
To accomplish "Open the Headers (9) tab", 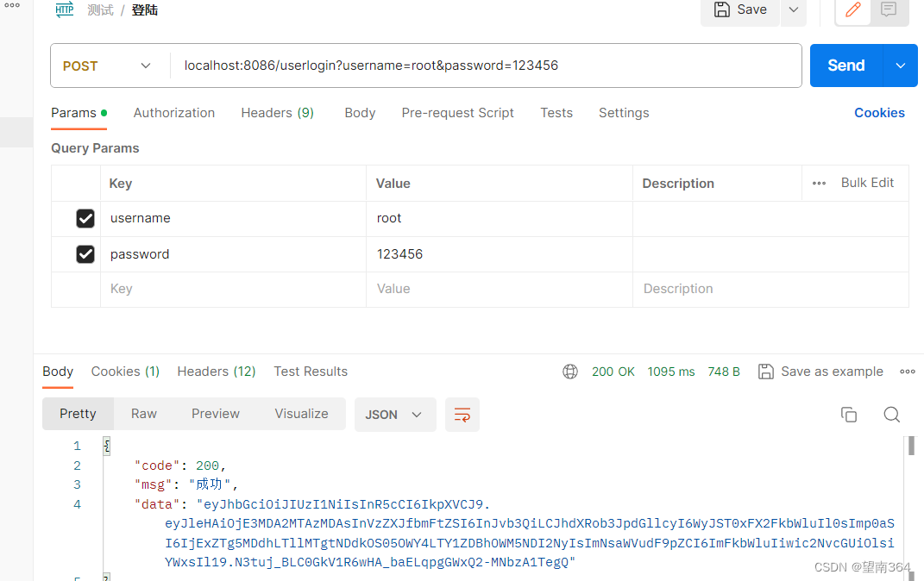I will point(277,113).
